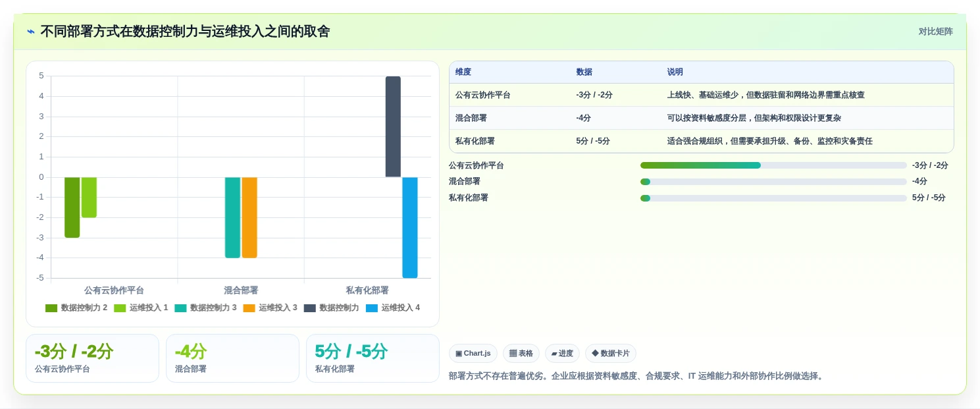Click the panel title 不同部署方式在数据控制力
This screenshot has width=980, height=409.
point(185,32)
